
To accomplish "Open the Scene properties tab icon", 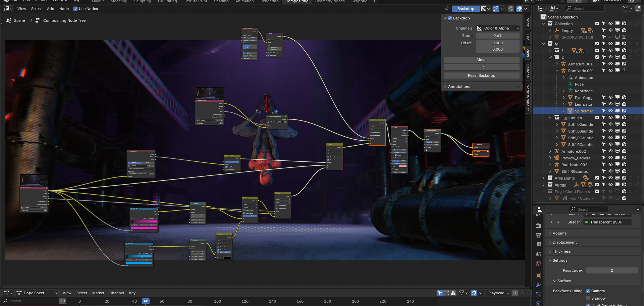I will coord(538,254).
